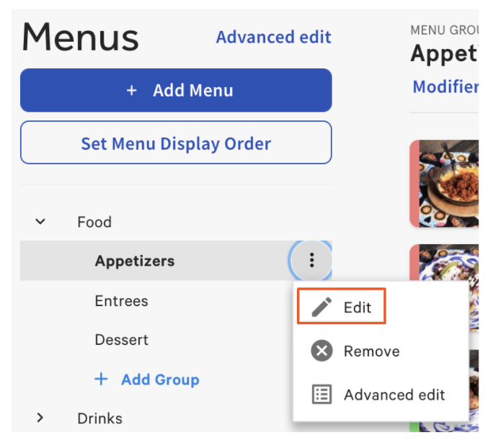
Task: Collapse the Food menu chevron
Action: click(x=41, y=222)
